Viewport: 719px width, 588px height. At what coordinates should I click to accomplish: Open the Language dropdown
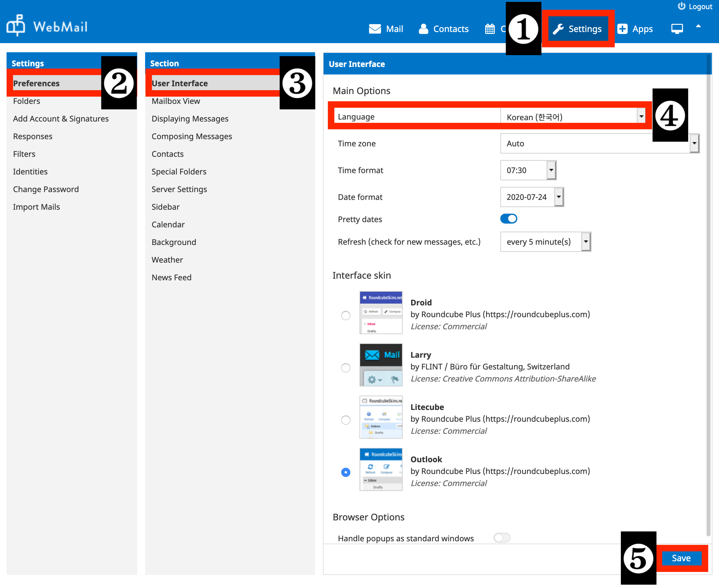(x=573, y=117)
